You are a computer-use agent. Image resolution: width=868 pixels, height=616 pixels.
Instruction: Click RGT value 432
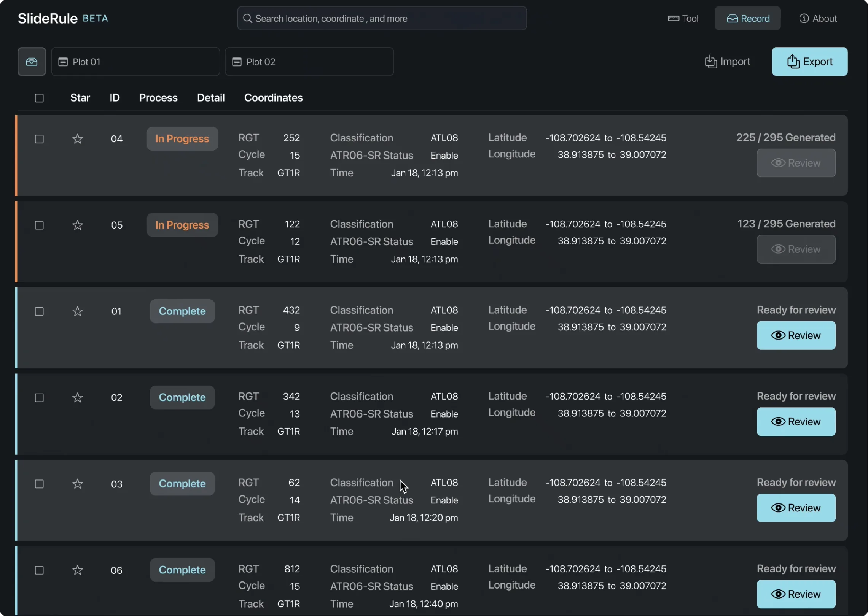pyautogui.click(x=291, y=310)
